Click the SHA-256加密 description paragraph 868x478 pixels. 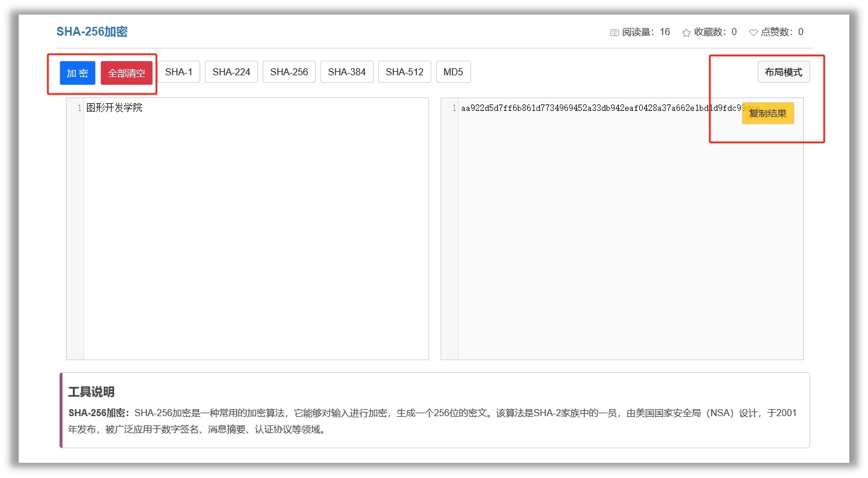(433, 421)
